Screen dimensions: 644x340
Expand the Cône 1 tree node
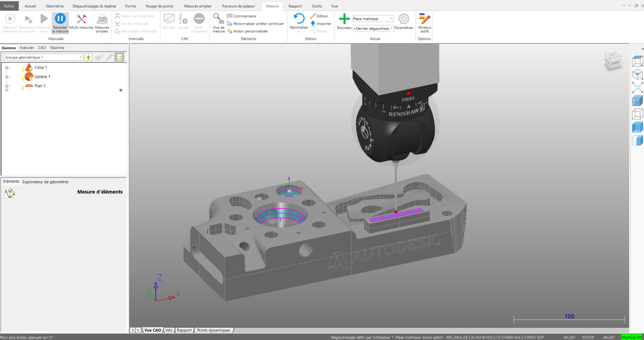7,68
